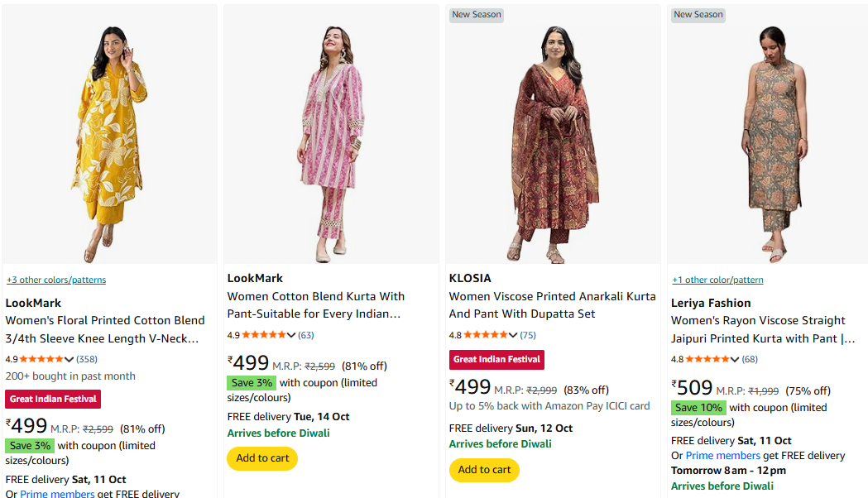View the pink striped kurta product image
The width and height of the screenshot is (868, 498).
(x=331, y=142)
